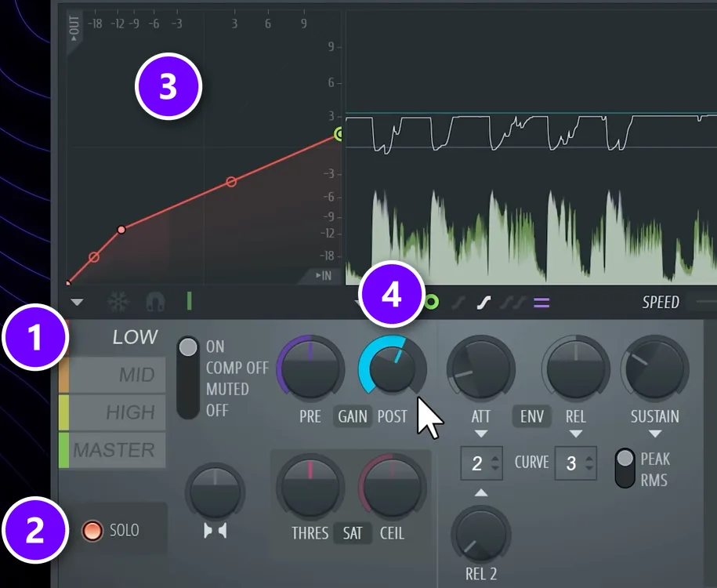This screenshot has width=717, height=588.
Task: Click the release curve stepper arrows
Action: [589, 463]
